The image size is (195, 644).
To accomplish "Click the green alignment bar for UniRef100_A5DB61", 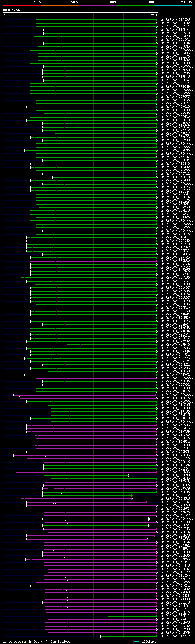I will click(x=96, y=525).
